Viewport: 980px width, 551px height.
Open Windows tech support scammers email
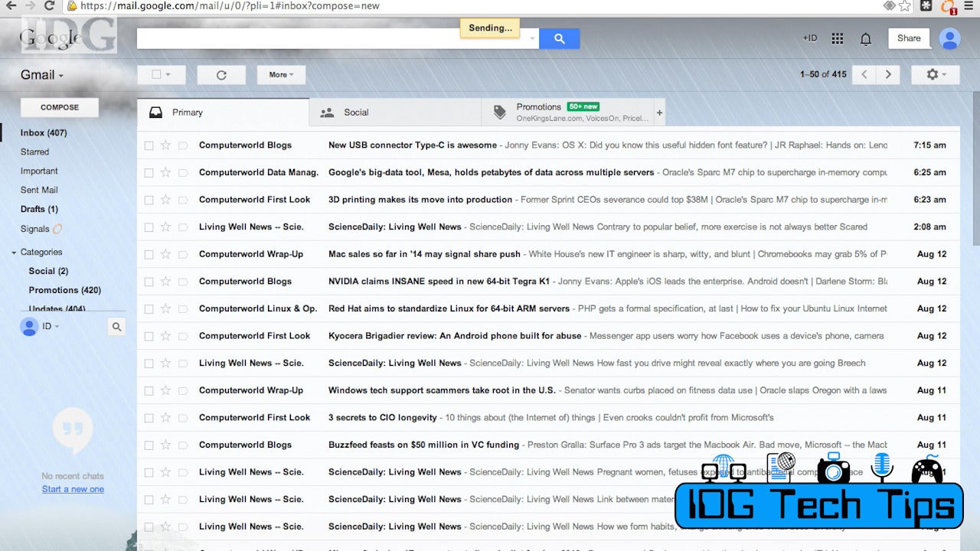tap(547, 390)
